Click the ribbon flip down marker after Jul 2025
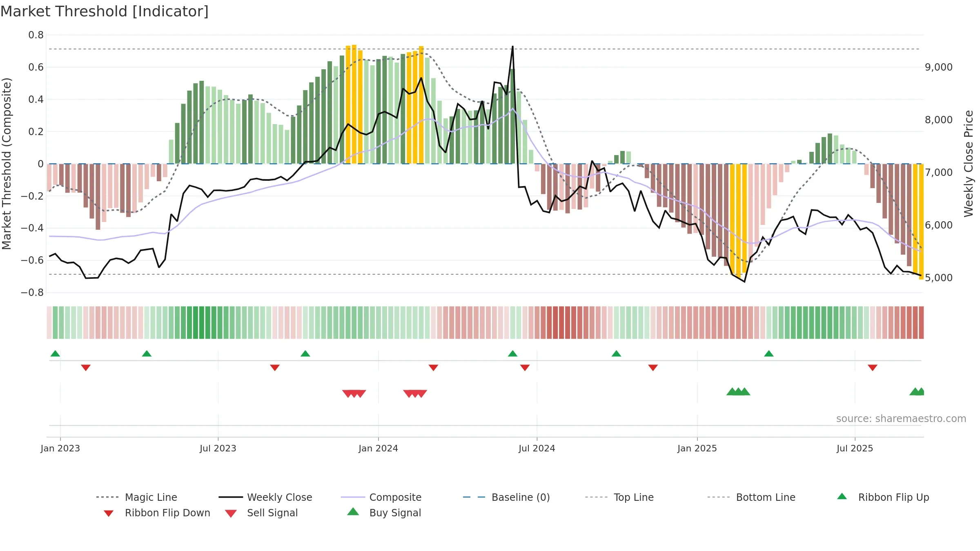The height and width of the screenshot is (551, 980). pyautogui.click(x=873, y=368)
